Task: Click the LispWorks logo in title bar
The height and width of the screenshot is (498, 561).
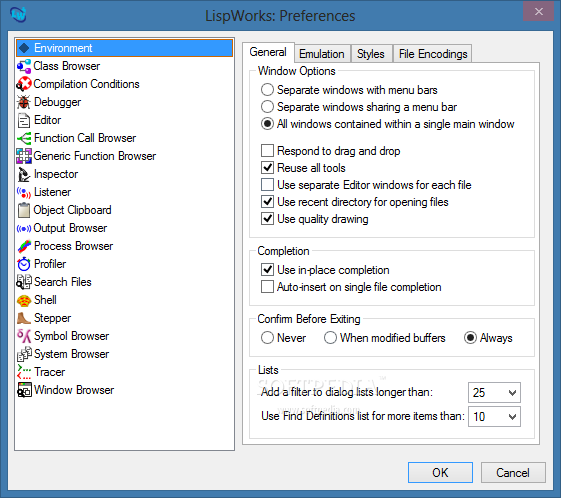Action: [x=18, y=15]
